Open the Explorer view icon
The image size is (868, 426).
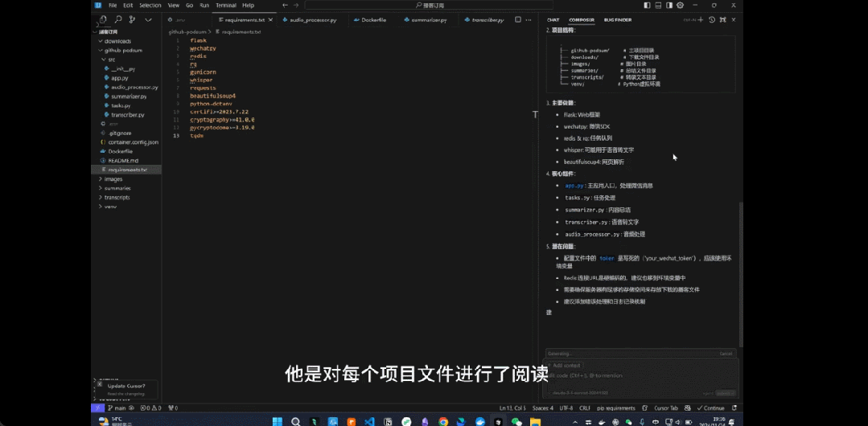coord(103,19)
